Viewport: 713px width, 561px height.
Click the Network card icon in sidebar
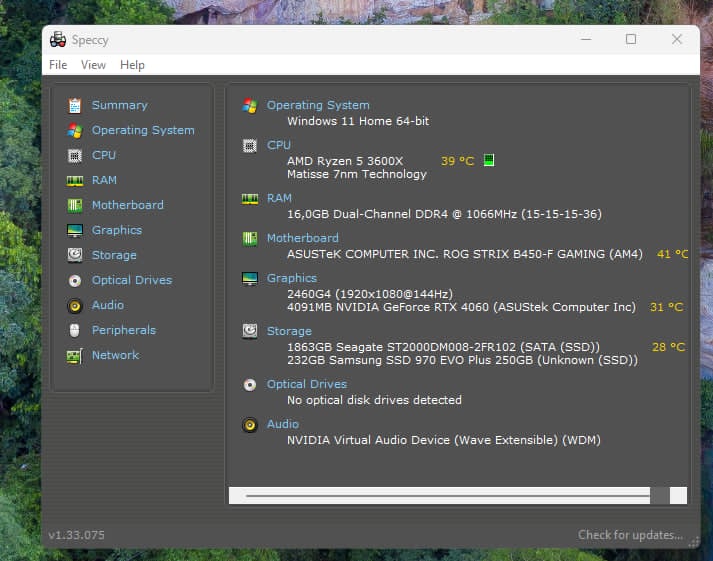click(75, 356)
